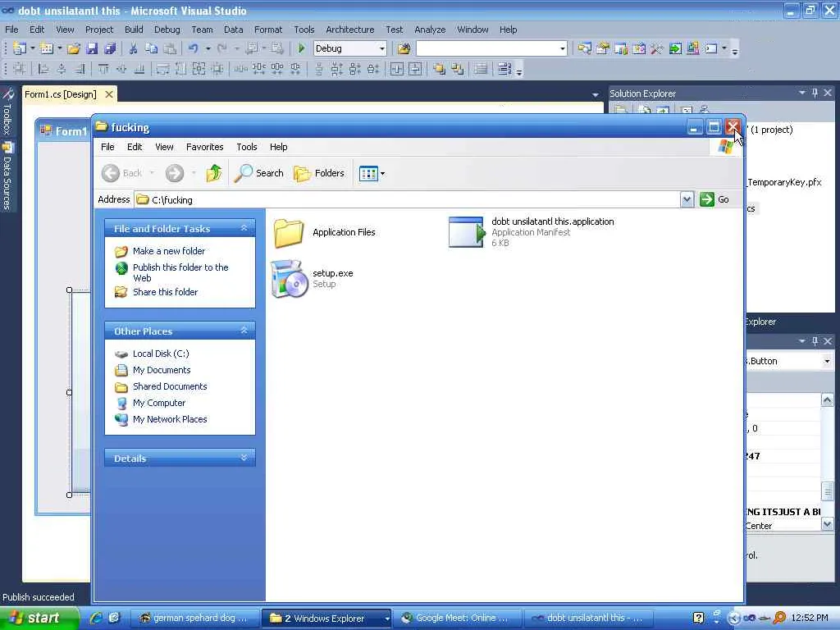Select the setup.exe file
Image resolution: width=840 pixels, height=630 pixels.
tap(313, 279)
